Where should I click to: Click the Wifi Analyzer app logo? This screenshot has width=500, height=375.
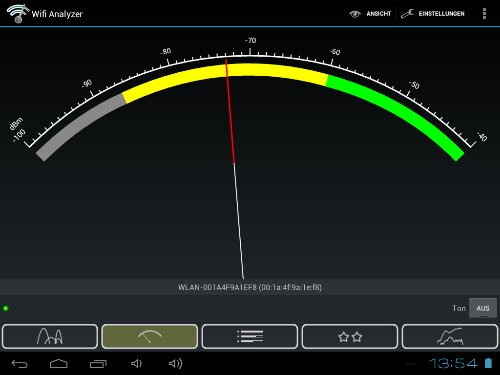click(17, 13)
